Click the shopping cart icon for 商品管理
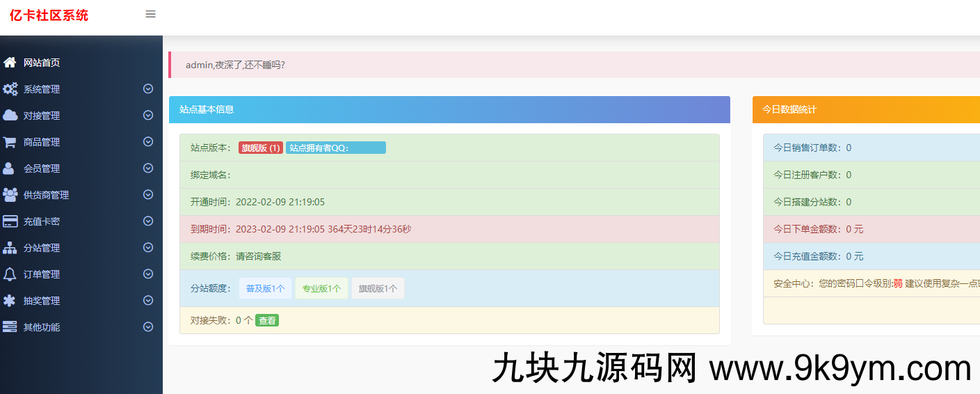The width and height of the screenshot is (980, 394). [x=10, y=142]
